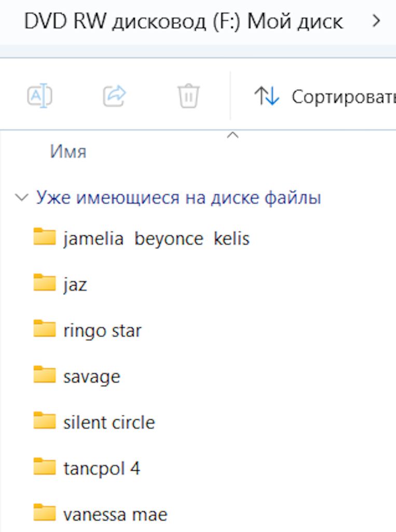The width and height of the screenshot is (396, 532).
Task: Click the breadcrumb chevron after Мой диск
Action: 376,21
